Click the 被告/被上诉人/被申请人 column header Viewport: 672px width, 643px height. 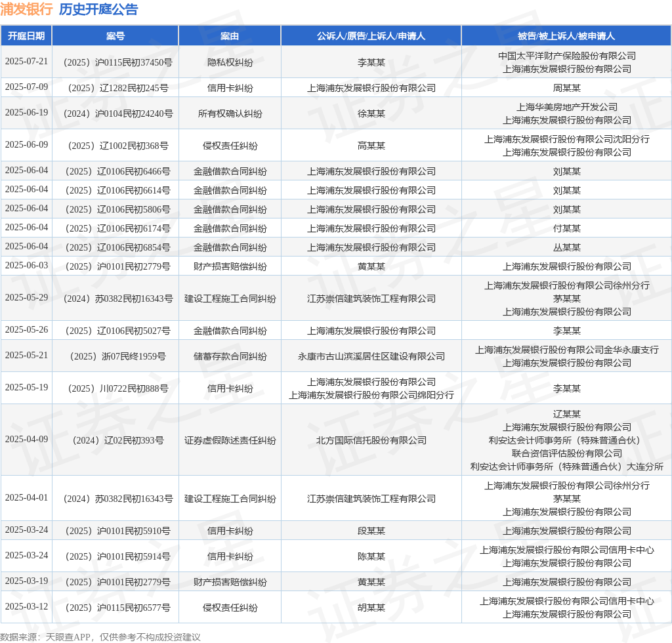click(566, 36)
